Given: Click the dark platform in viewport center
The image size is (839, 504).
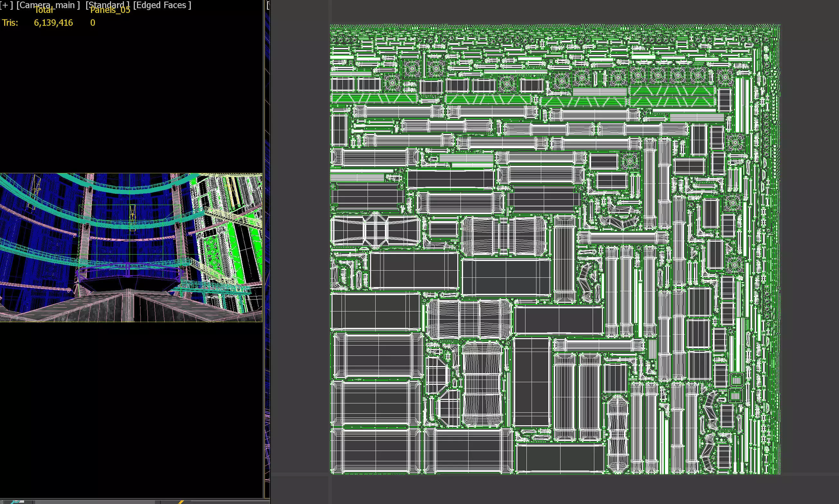Looking at the screenshot, I should pos(129,283).
